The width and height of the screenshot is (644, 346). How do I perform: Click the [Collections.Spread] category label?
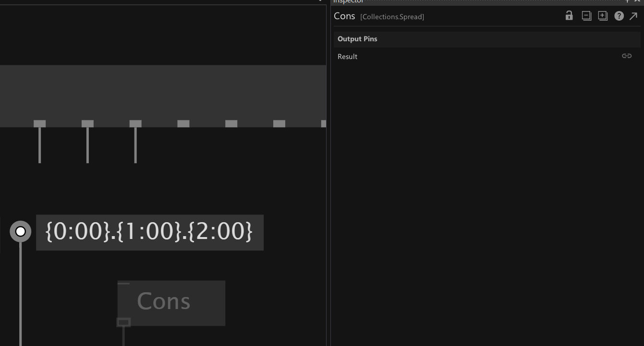click(392, 17)
